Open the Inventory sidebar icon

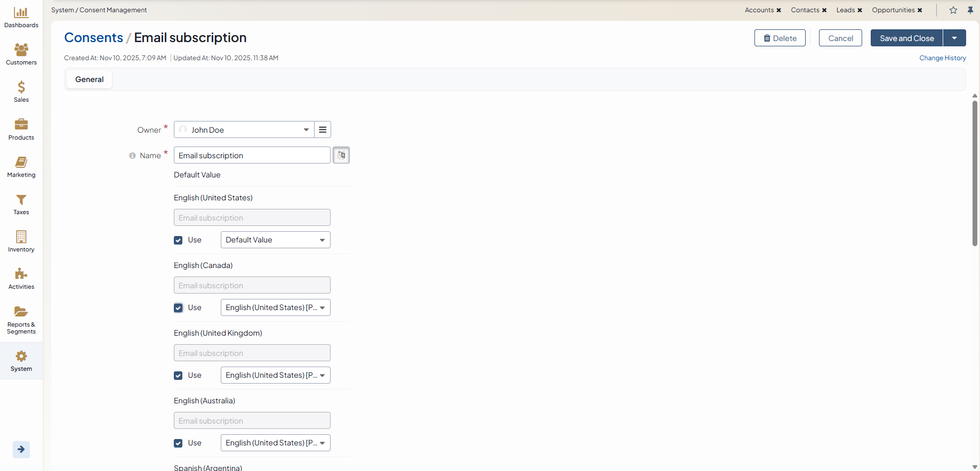[21, 237]
